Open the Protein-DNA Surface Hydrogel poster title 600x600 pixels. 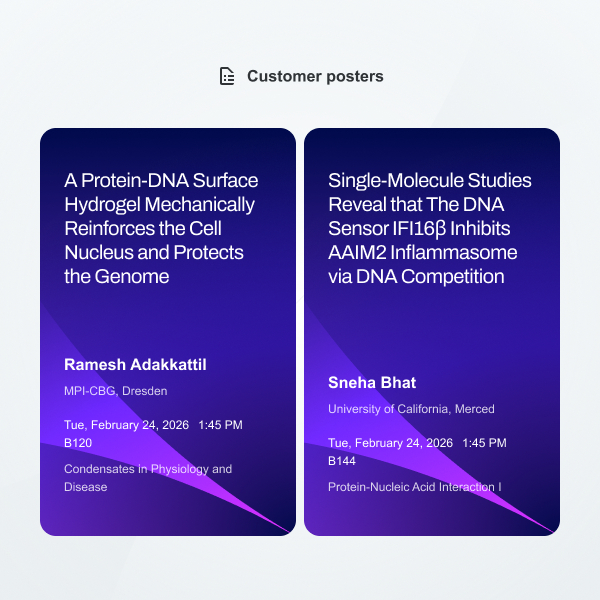(x=161, y=228)
